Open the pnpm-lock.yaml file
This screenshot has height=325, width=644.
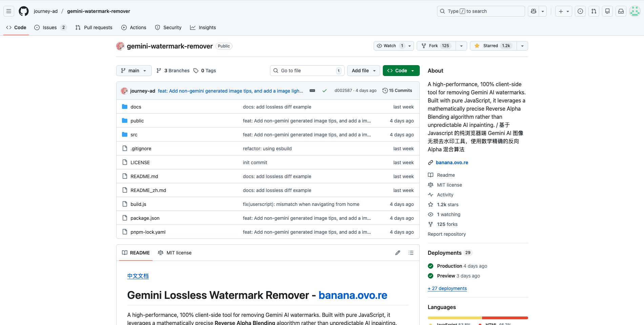(x=148, y=232)
